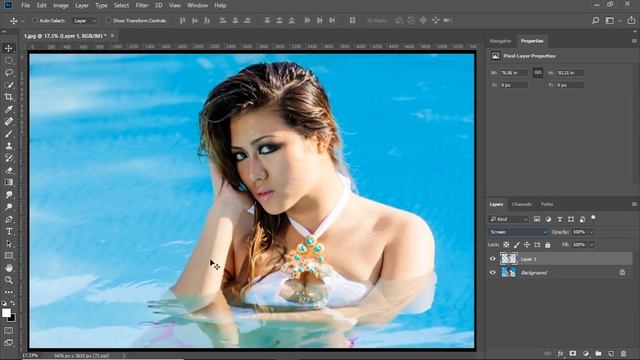
Task: Toggle Lock position icon
Action: [527, 244]
